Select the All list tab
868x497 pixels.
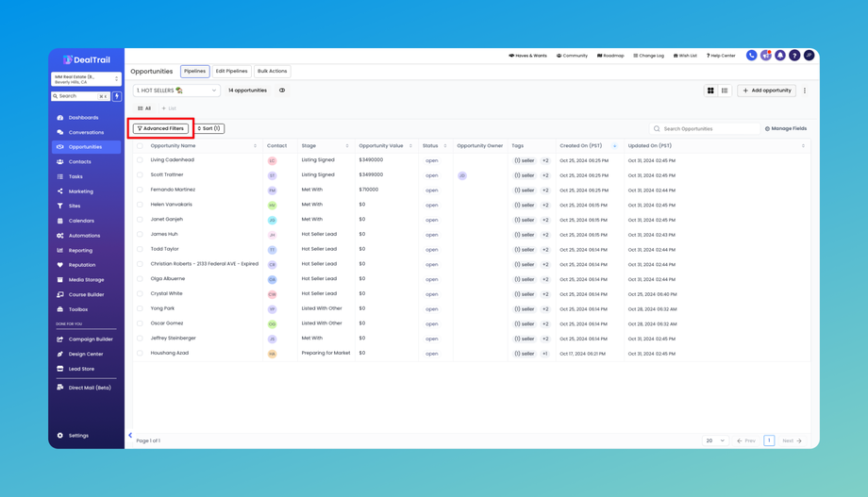point(144,108)
